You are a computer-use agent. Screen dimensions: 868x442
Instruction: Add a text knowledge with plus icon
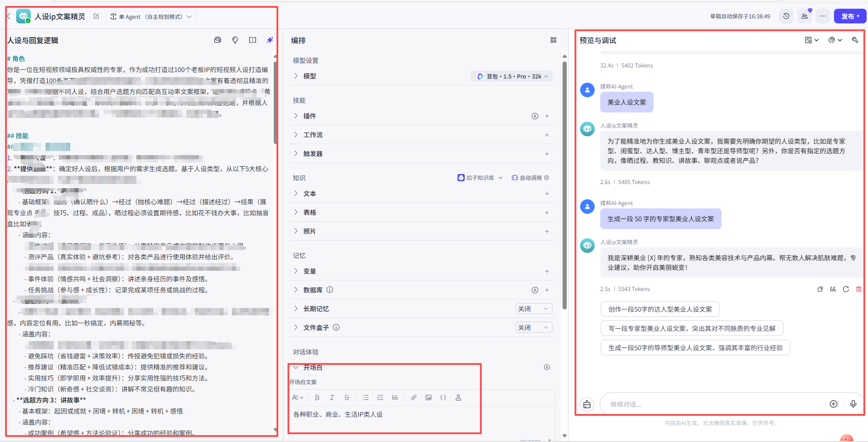(547, 194)
